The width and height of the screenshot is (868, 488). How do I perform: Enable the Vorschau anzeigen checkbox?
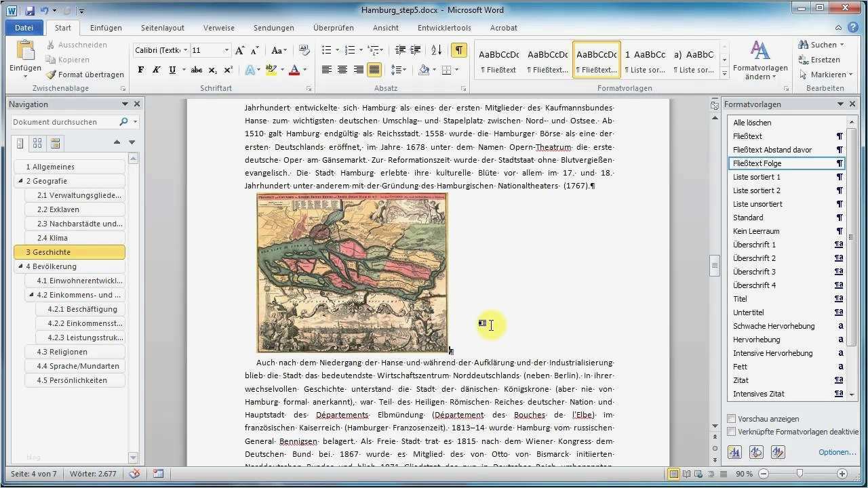(731, 419)
